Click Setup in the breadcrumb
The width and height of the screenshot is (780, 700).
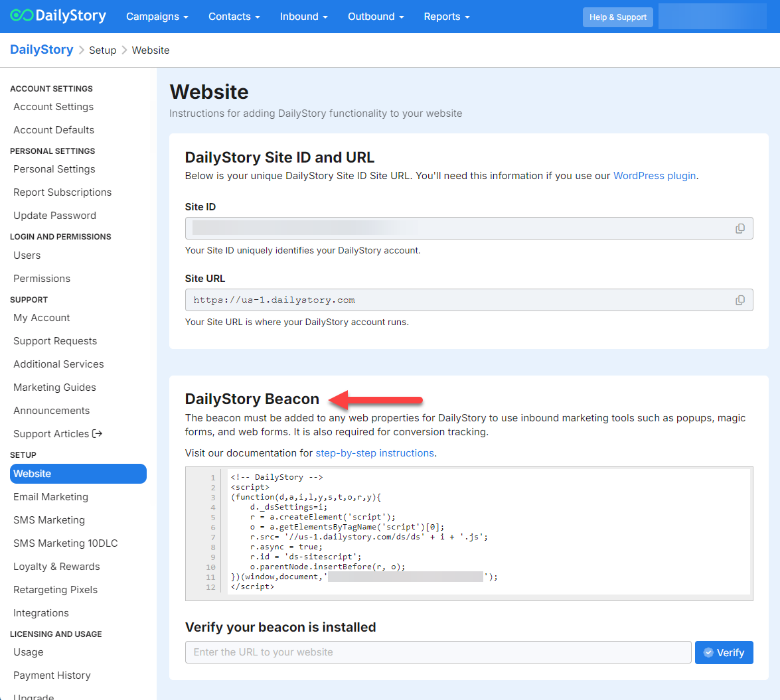[102, 50]
